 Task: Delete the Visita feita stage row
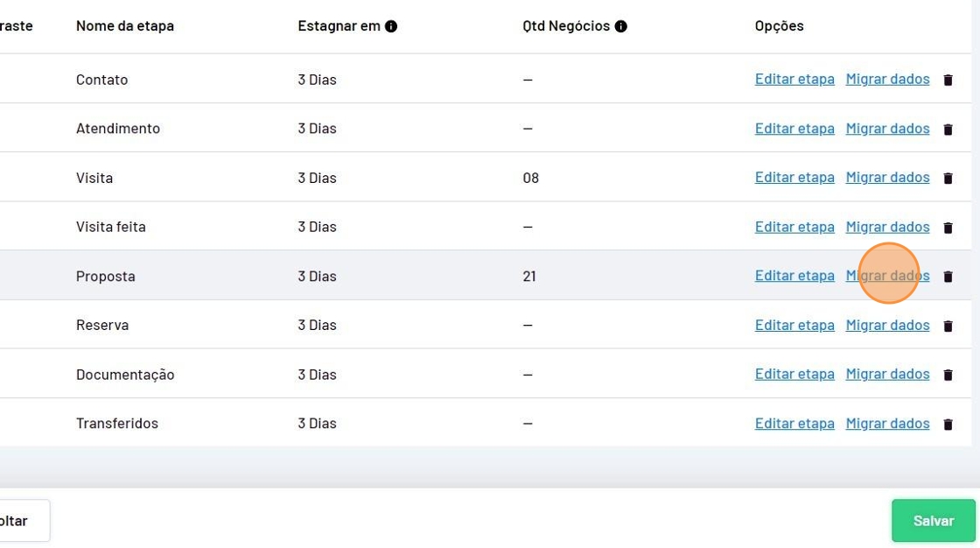pos(948,228)
